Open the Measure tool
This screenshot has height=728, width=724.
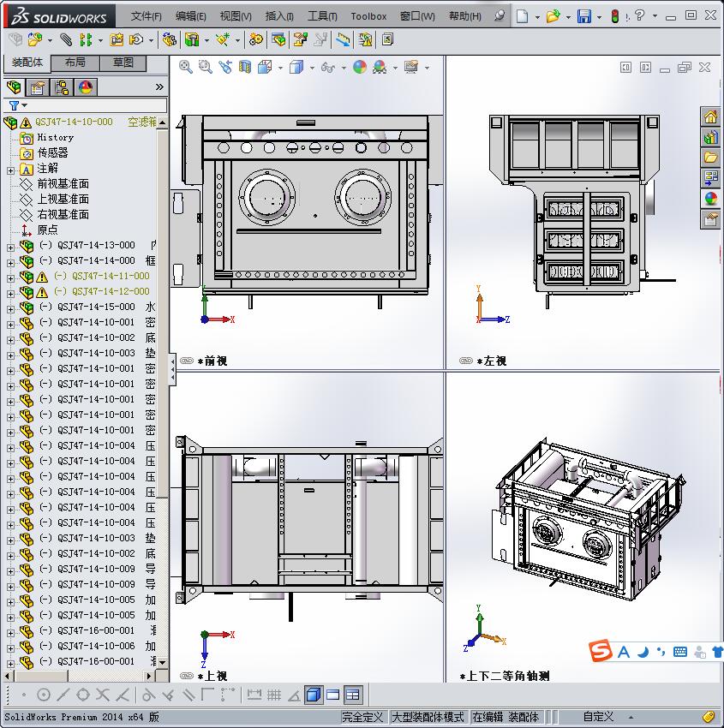click(x=341, y=39)
